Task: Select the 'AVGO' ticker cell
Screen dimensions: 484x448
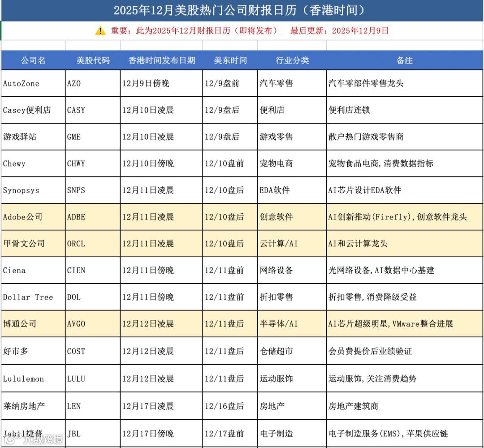Action: tap(93, 323)
